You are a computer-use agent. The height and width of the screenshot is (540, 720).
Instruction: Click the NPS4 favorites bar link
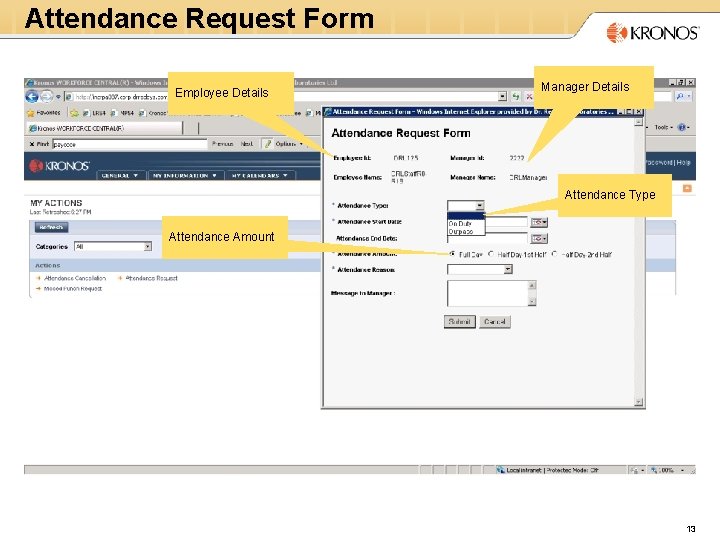tap(123, 113)
